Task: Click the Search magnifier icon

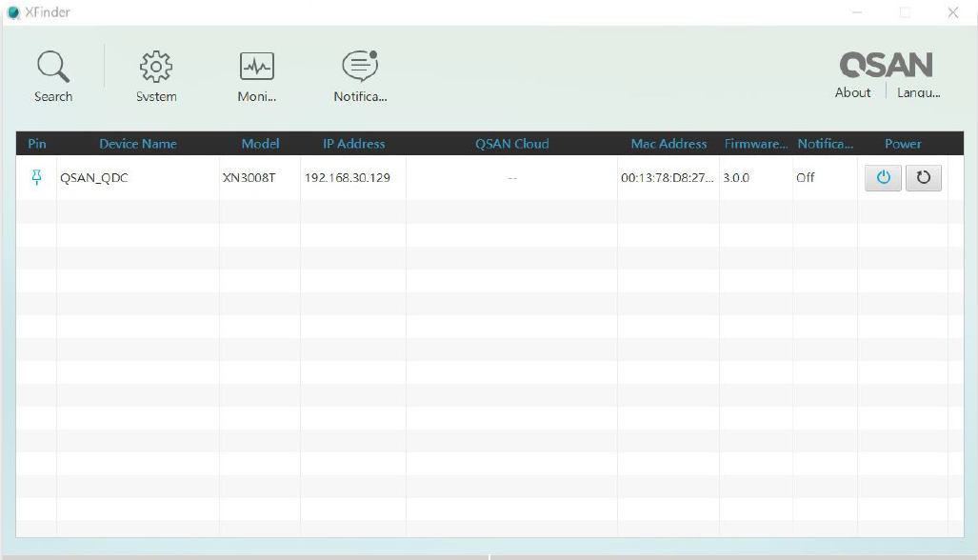Action: click(53, 67)
